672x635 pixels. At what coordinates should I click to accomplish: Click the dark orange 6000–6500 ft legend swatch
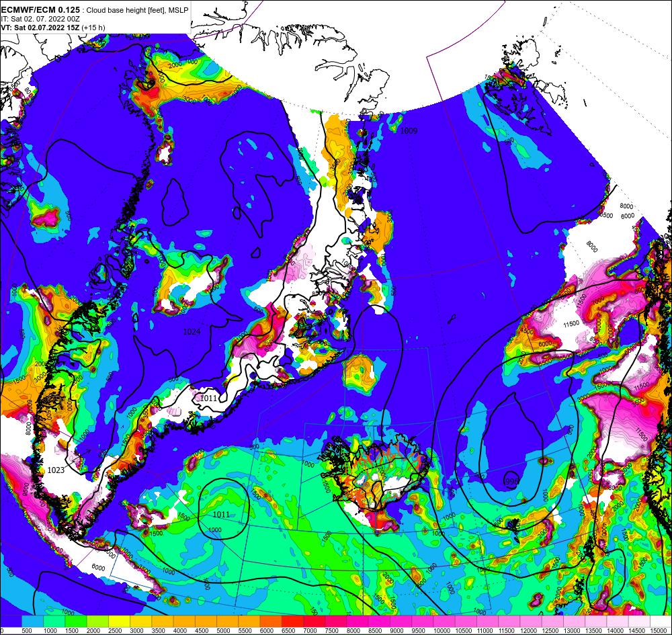(x=271, y=621)
